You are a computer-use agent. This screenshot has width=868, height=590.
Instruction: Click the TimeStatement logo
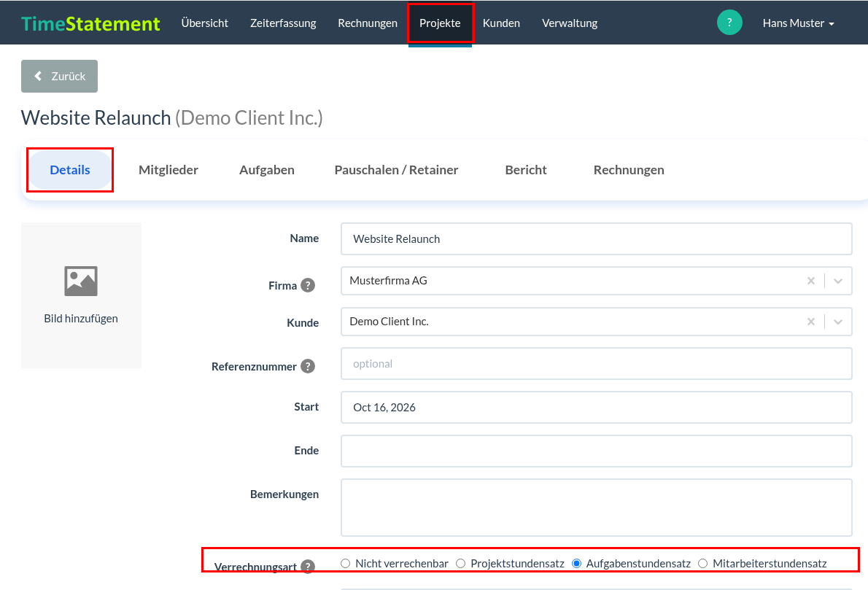(90, 23)
